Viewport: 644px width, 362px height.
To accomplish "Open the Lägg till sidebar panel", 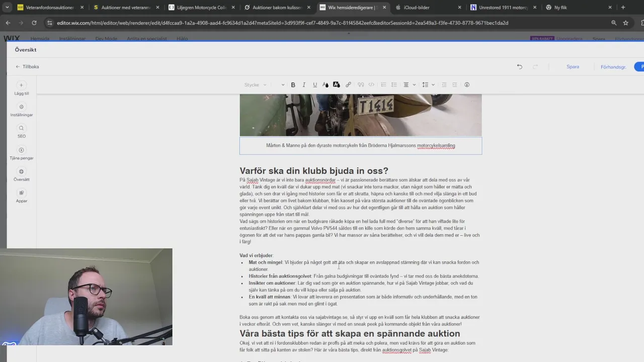I will point(21,88).
